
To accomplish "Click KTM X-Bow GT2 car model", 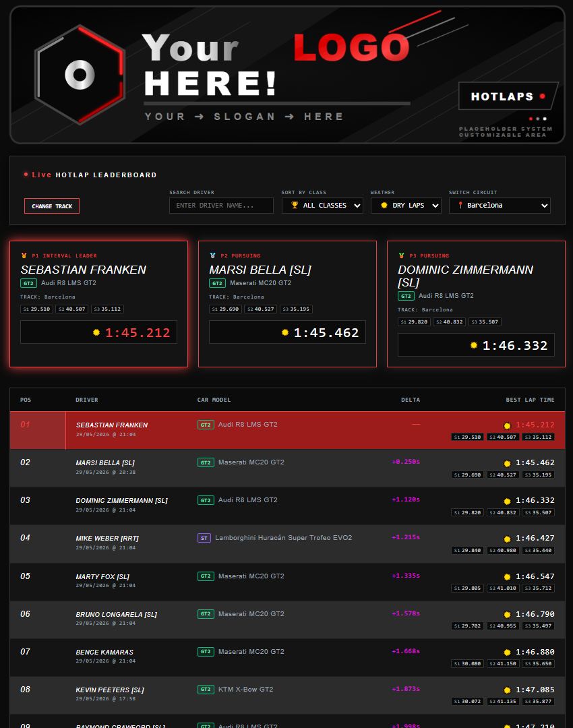I will pyautogui.click(x=245, y=690).
